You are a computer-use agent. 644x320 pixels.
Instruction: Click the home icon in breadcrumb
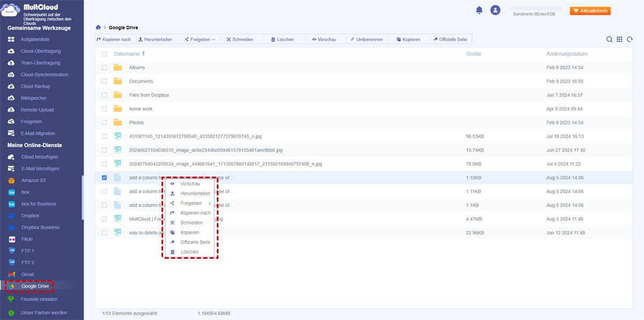[98, 27]
